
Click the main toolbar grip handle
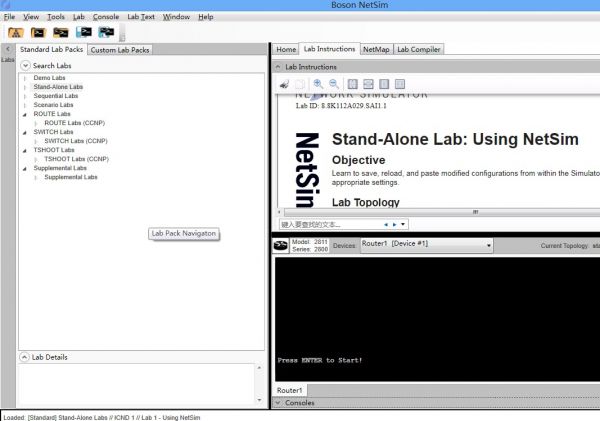(x=122, y=33)
